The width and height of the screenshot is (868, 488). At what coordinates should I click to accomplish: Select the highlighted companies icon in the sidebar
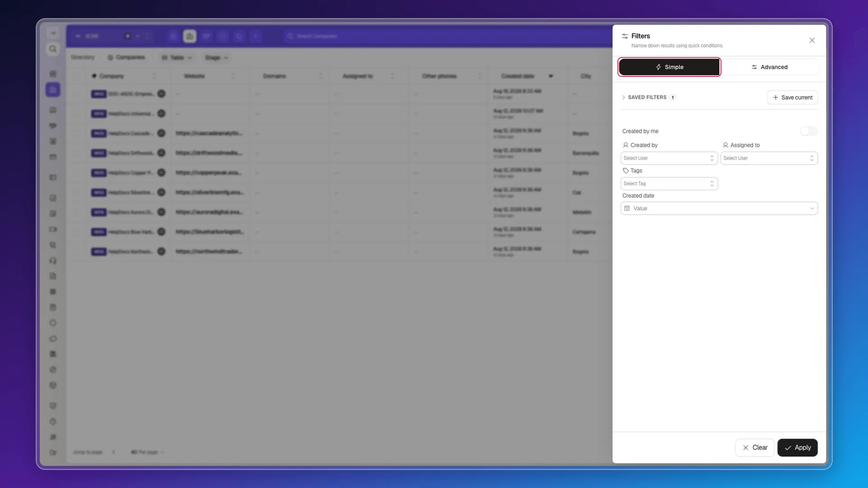pyautogui.click(x=53, y=89)
